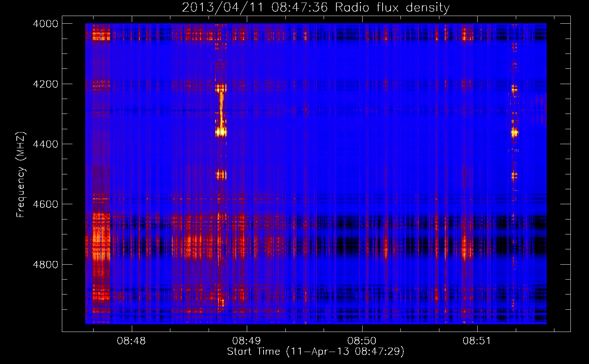This screenshot has width=589, height=364.
Task: Click the 4000 frequency tick label
Action: click(x=46, y=24)
